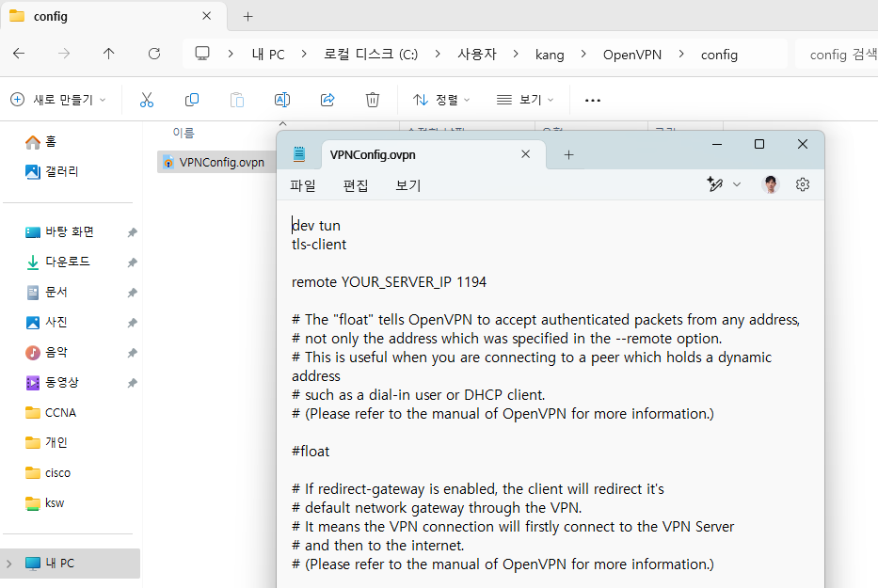Click the Notepad account profile picture
Screen dimensions: 878x588
click(x=771, y=184)
